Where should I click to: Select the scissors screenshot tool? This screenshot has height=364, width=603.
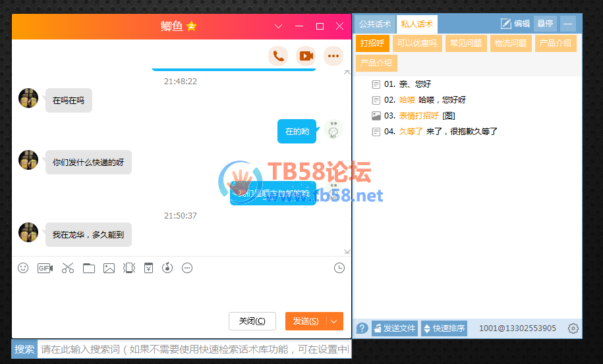(x=68, y=268)
